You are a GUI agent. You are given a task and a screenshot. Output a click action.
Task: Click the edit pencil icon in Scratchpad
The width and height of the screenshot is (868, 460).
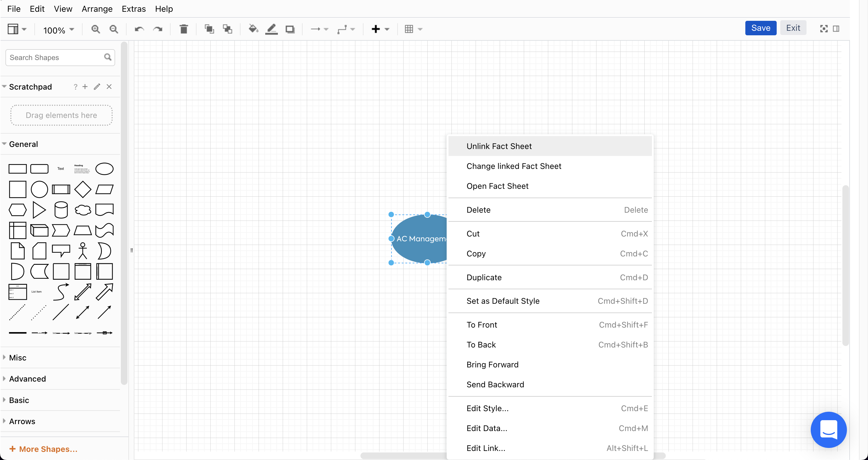(x=97, y=87)
